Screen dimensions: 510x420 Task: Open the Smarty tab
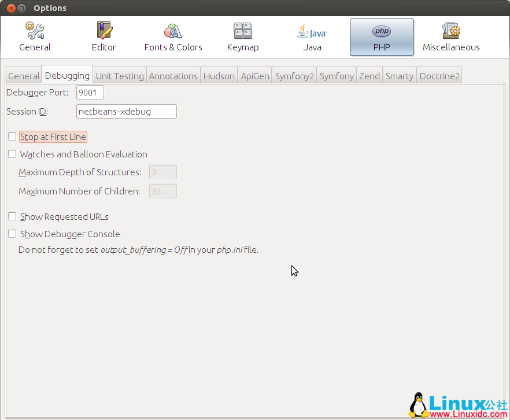coord(400,76)
